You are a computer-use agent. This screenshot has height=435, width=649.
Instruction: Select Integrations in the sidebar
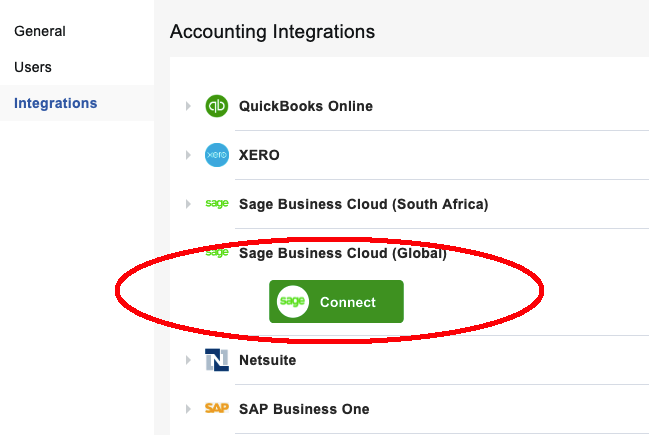coord(55,103)
